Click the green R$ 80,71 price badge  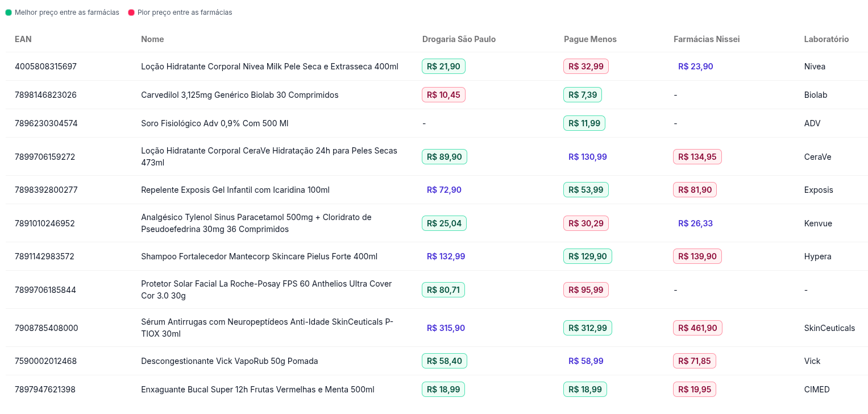443,290
